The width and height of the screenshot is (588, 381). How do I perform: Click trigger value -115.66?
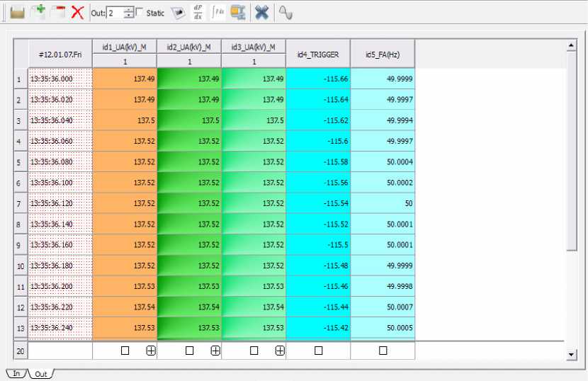318,79
